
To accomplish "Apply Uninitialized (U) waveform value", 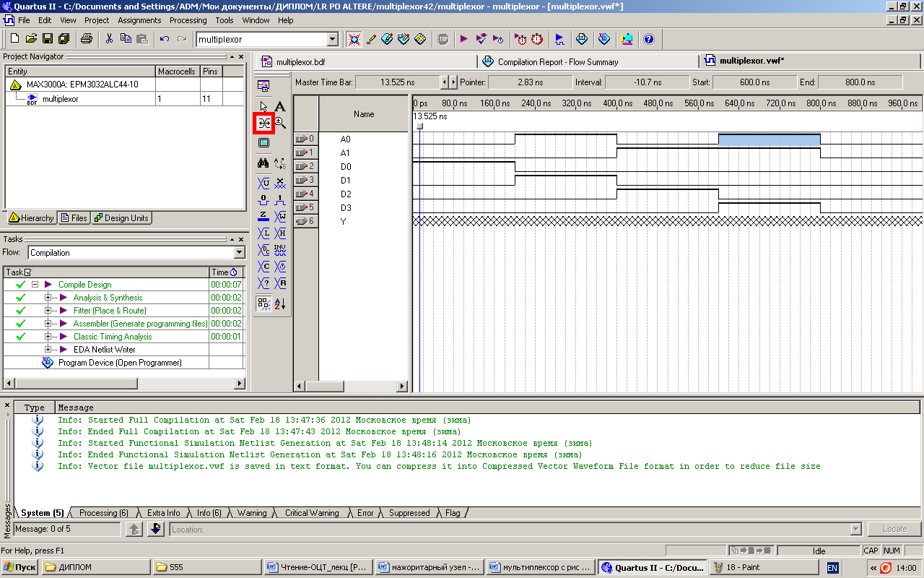I will 263,183.
